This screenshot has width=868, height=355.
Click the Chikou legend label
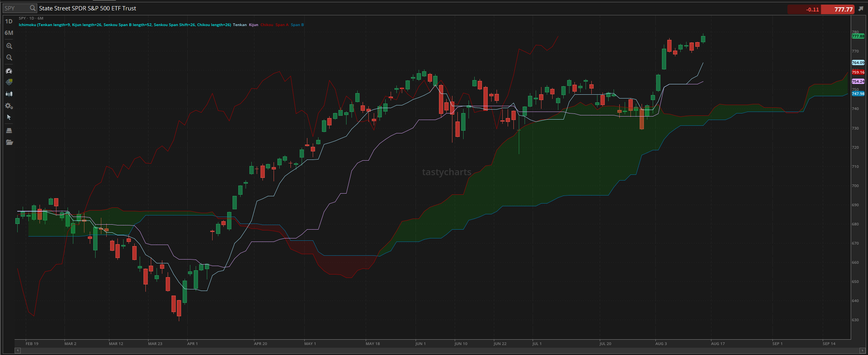click(x=267, y=25)
